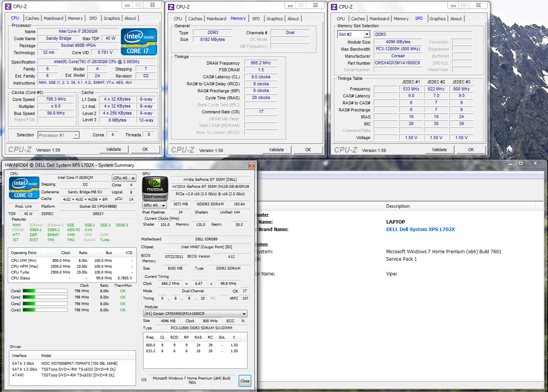Click OK in the SPD CPU-Z window

tap(471, 150)
